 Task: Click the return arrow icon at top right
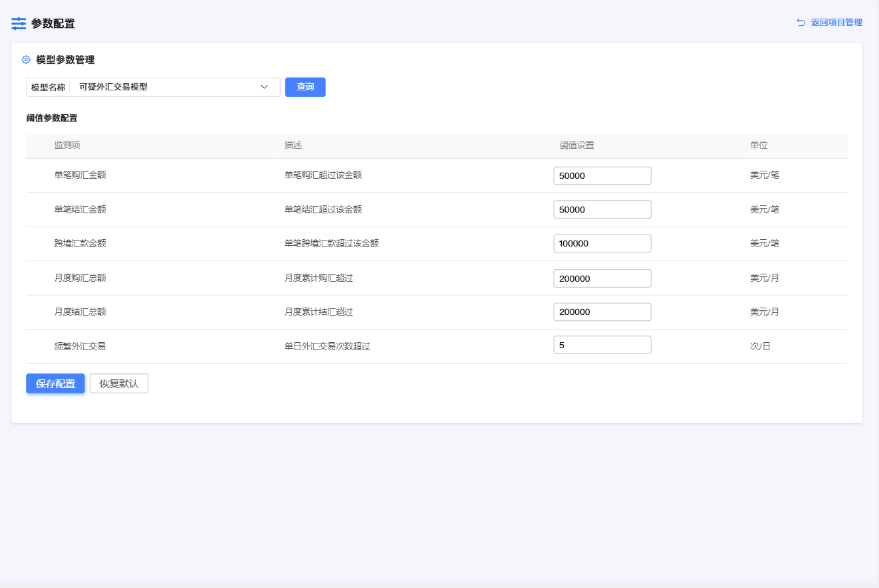[801, 23]
